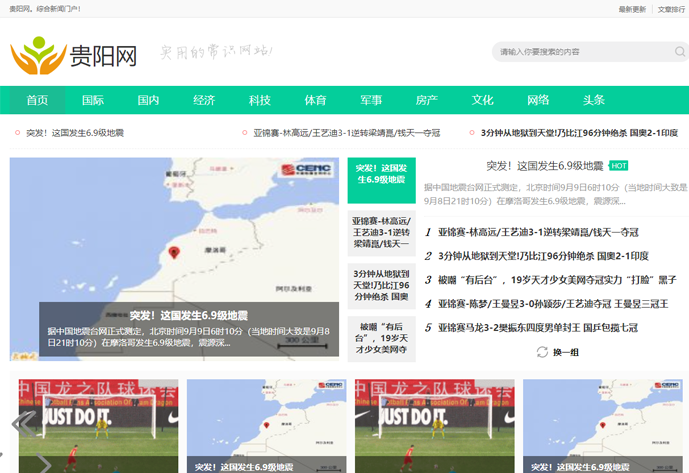Open the 头条 navigation tab
689x473 pixels.
point(594,100)
